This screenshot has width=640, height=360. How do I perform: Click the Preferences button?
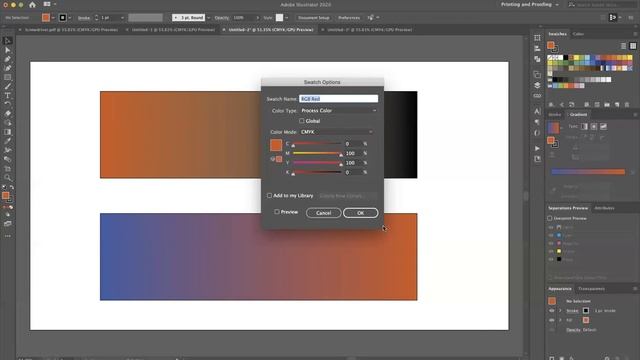click(x=349, y=18)
